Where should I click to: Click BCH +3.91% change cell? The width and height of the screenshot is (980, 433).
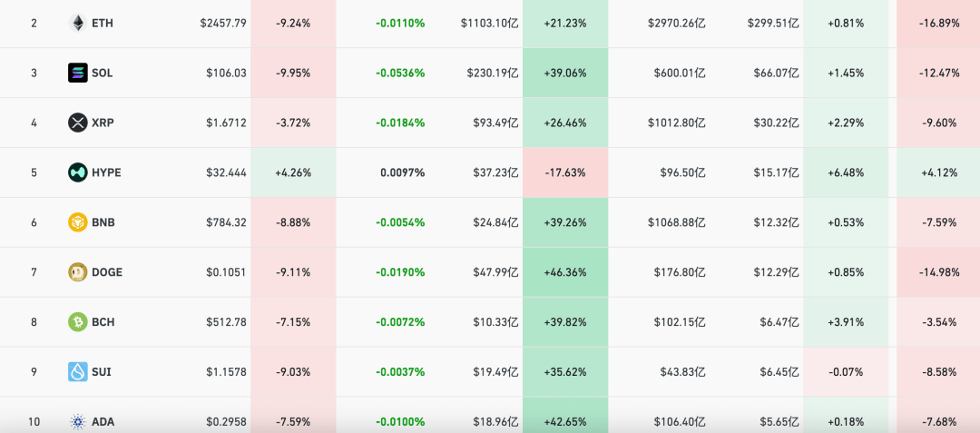coord(845,322)
